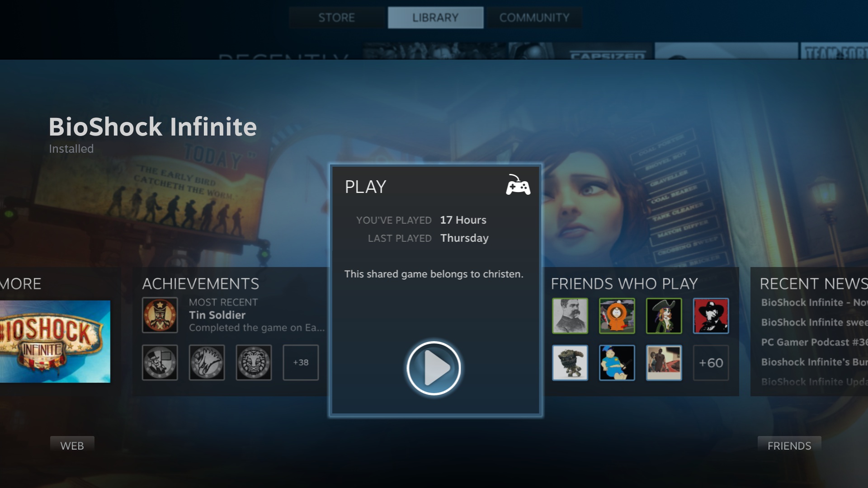Screen dimensions: 868x488
Task: Expand the +60 more friends who play
Action: [711, 362]
